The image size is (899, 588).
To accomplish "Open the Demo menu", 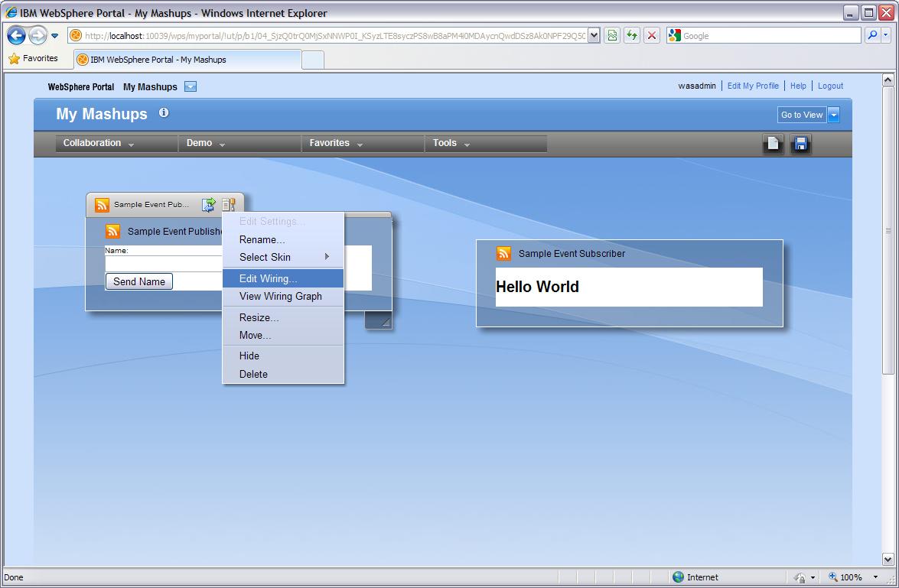I will click(239, 143).
